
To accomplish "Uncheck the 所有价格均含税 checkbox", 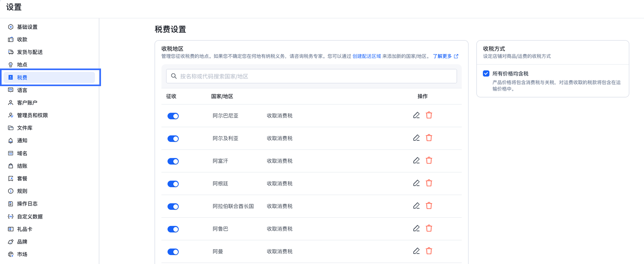I will click(486, 74).
